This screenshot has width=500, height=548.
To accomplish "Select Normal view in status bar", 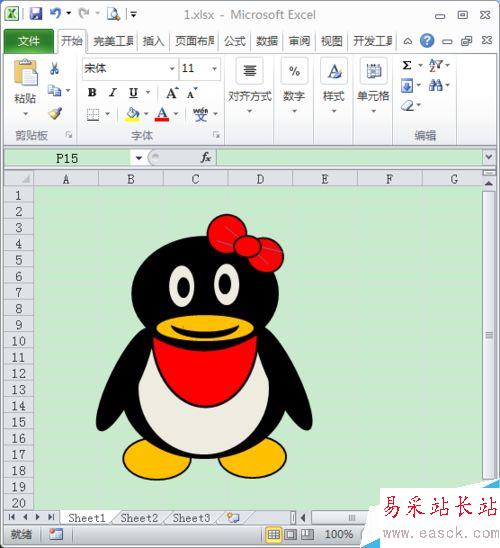I will point(274,534).
